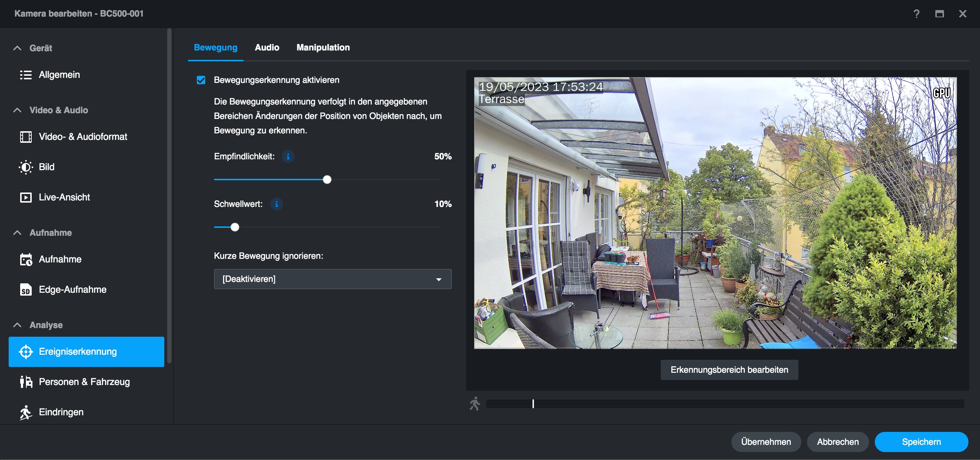Click the Allgemein list icon
The width and height of the screenshot is (980, 460).
[26, 75]
